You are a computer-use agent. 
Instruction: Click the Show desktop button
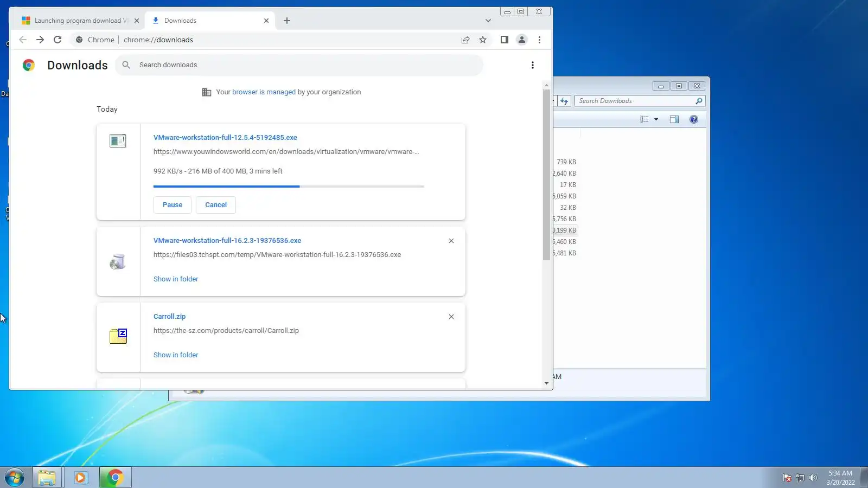click(864, 478)
